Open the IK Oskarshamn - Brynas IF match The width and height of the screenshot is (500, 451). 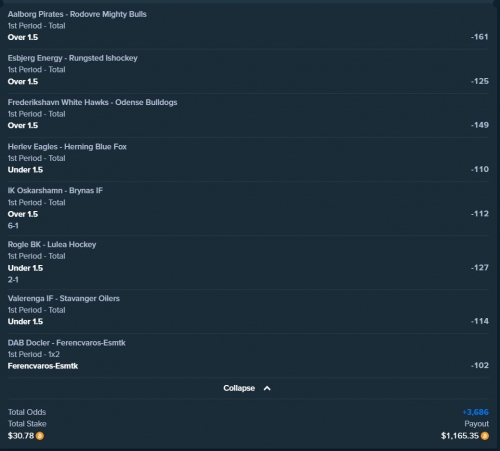coord(55,191)
